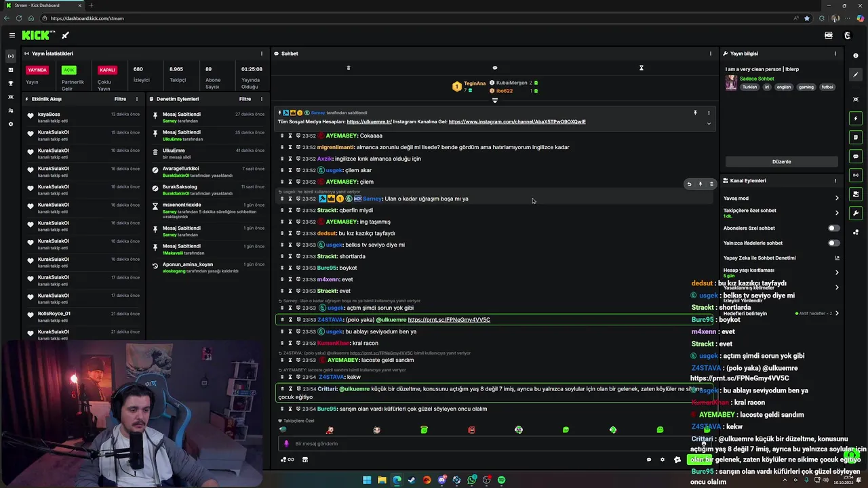Click the Düzenle button

click(x=782, y=162)
